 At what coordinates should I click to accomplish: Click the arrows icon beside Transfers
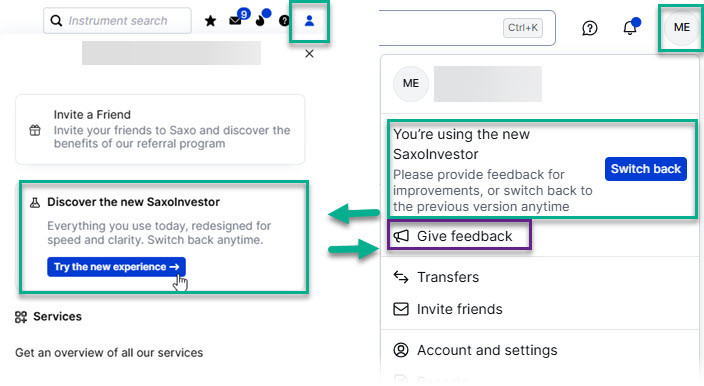coord(401,277)
